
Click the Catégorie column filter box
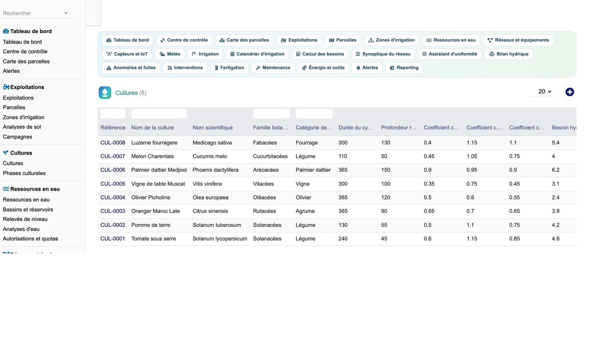(x=314, y=114)
